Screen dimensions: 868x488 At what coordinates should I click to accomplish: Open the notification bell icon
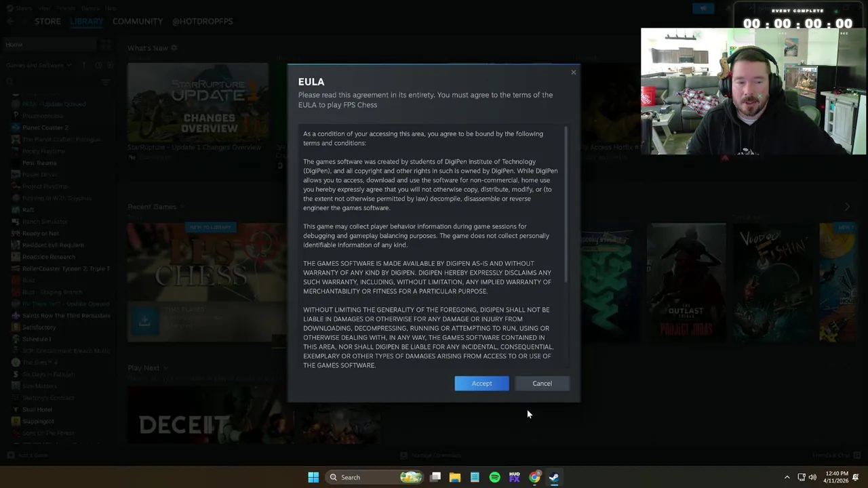[x=856, y=477]
